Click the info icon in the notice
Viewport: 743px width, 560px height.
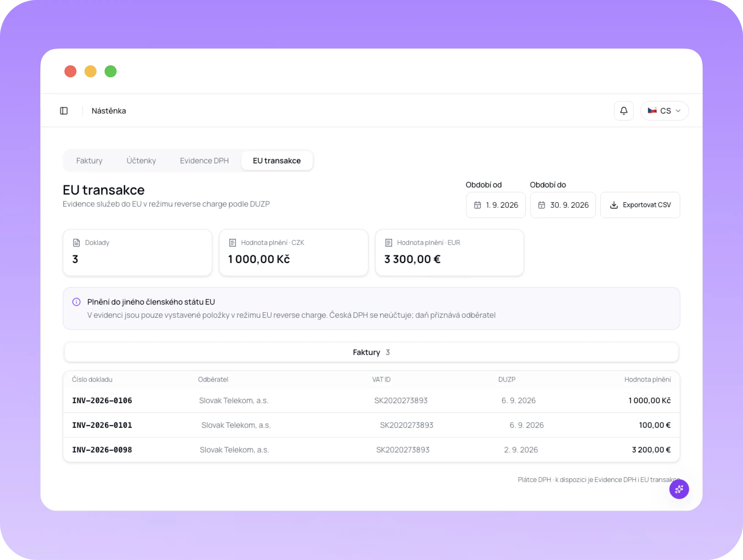coord(76,302)
